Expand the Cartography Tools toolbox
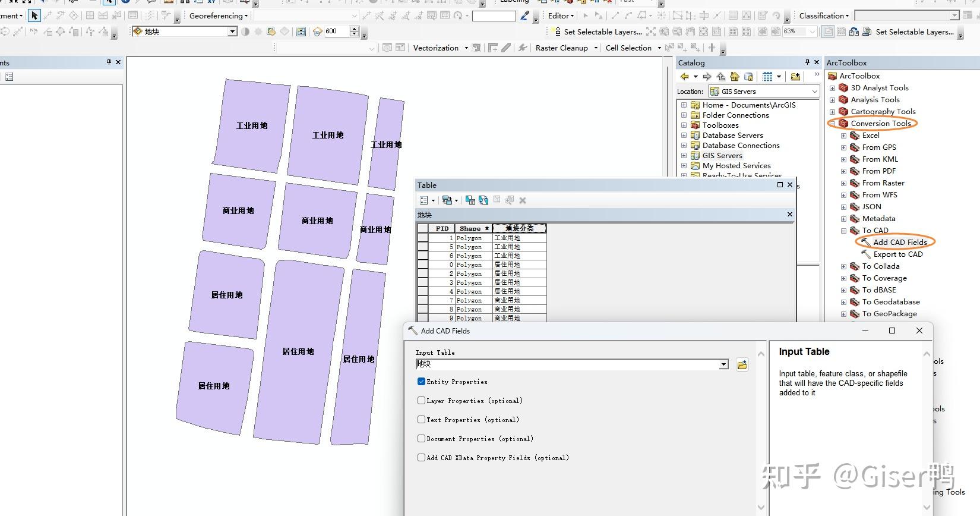Image resolution: width=980 pixels, height=516 pixels. click(x=832, y=112)
